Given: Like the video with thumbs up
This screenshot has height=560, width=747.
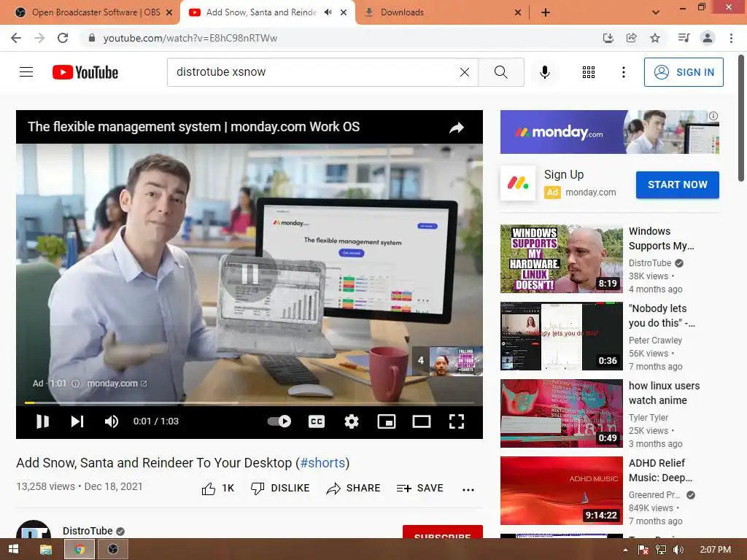Looking at the screenshot, I should pyautogui.click(x=218, y=488).
